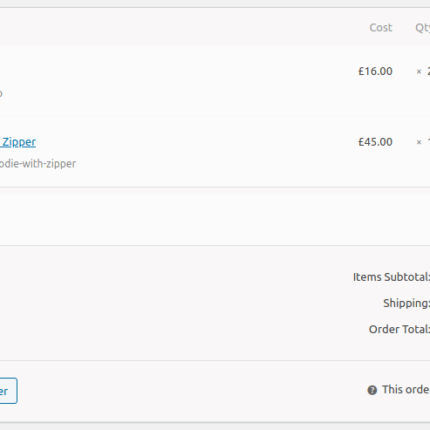Click the × multiplier symbol in the £16.00 row

pos(419,72)
